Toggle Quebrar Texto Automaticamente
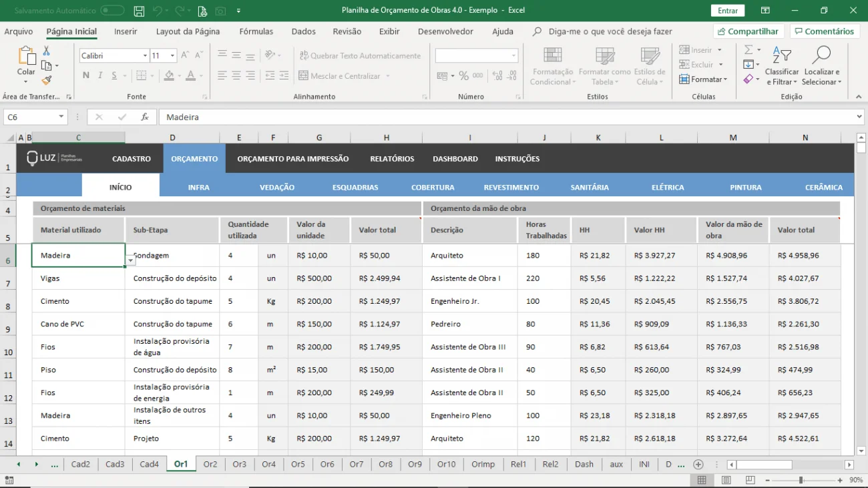 pyautogui.click(x=361, y=55)
